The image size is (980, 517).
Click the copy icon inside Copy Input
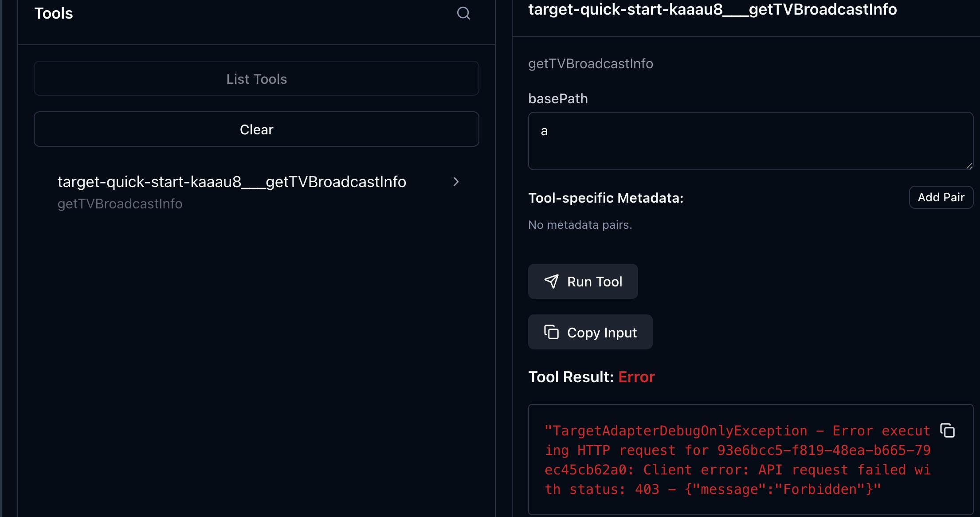[551, 332]
